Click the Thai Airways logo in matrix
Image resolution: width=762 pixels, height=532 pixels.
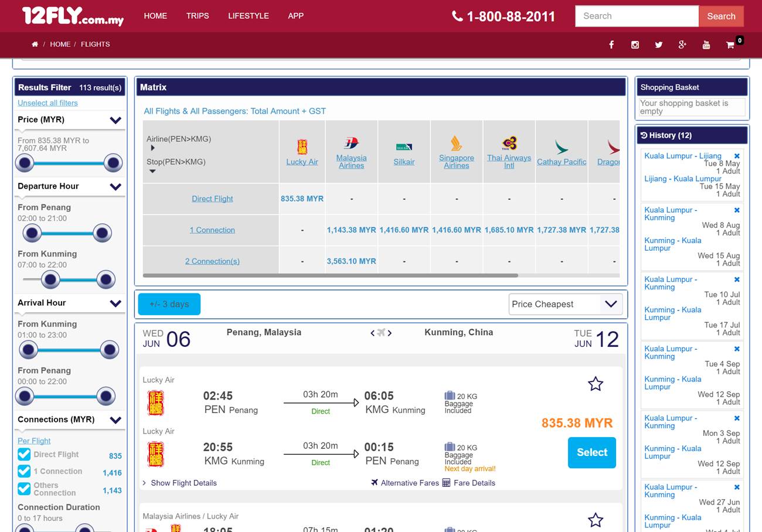509,143
